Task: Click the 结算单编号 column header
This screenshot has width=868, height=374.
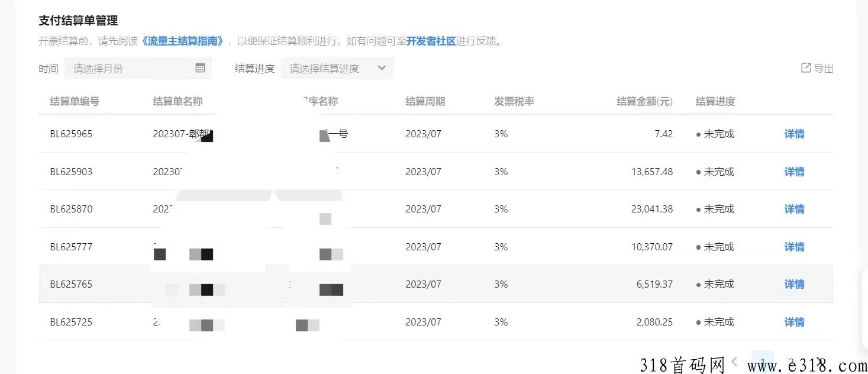Action: pyautogui.click(x=75, y=101)
